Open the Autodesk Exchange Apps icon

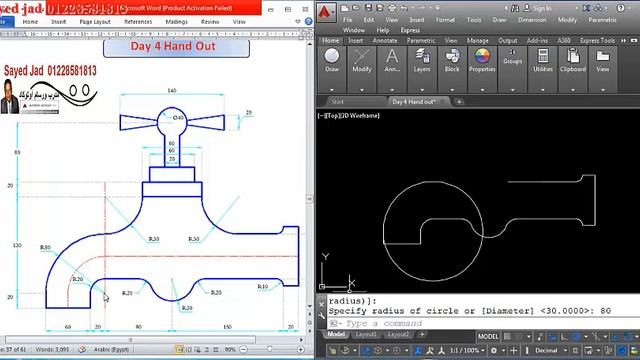coord(587,8)
